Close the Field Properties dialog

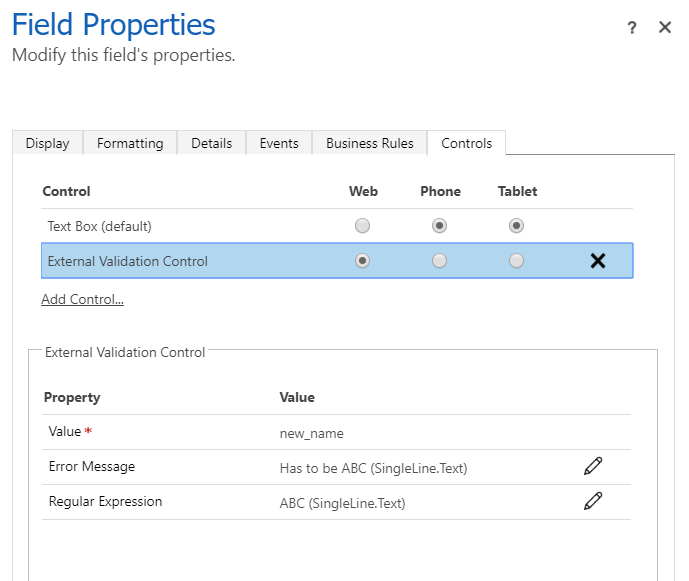(x=665, y=28)
